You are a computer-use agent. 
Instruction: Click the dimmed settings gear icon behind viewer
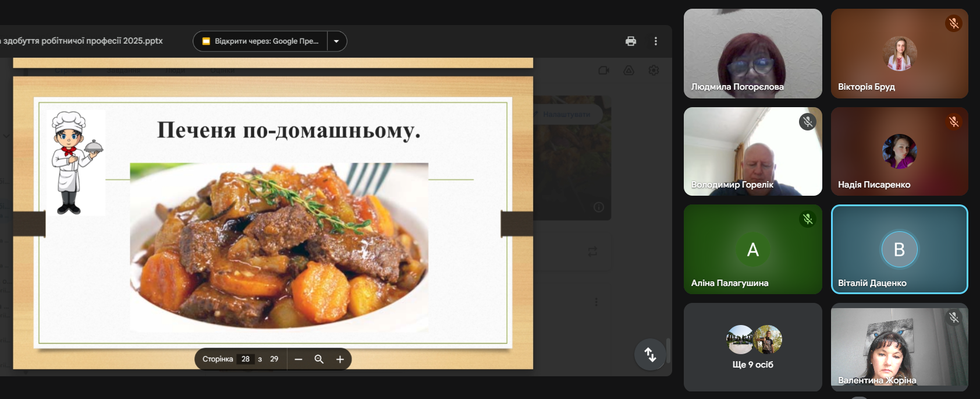coord(654,70)
